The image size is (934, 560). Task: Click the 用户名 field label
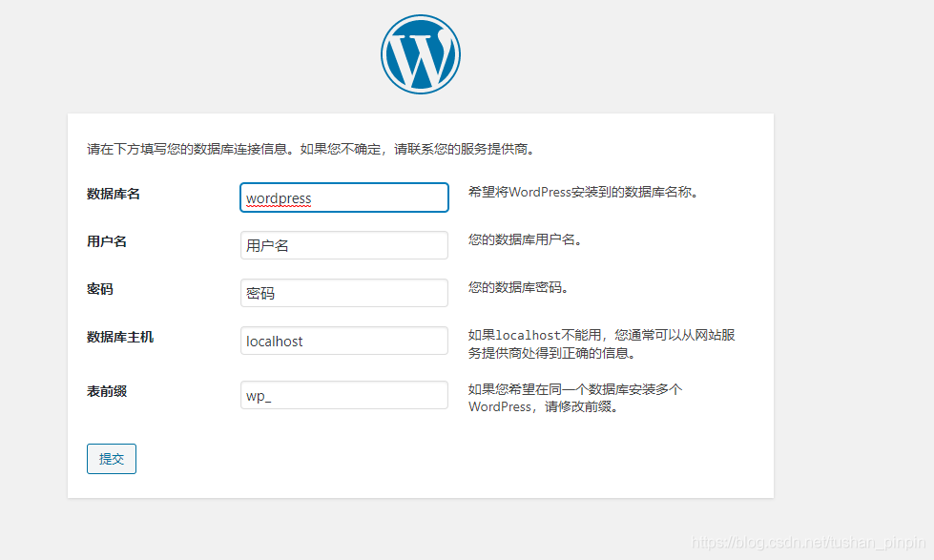(x=105, y=241)
